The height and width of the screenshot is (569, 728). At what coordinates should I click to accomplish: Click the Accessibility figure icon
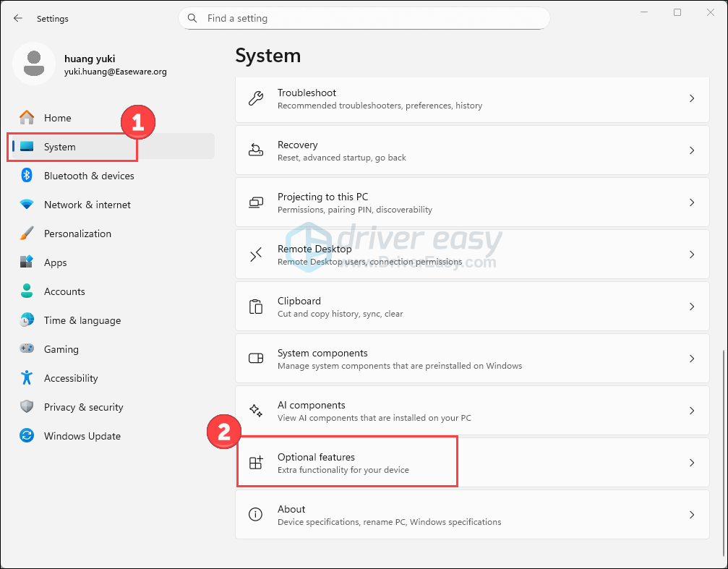[x=27, y=378]
